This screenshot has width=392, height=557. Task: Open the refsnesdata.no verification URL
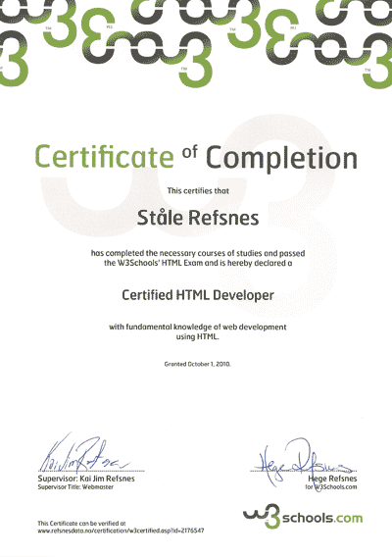click(121, 531)
